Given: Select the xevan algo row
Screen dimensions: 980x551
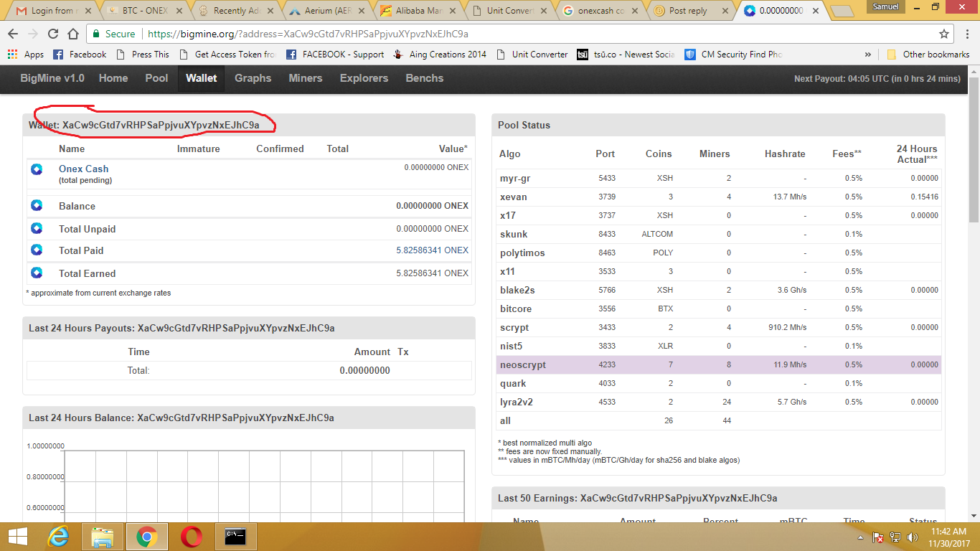Looking at the screenshot, I should pos(719,197).
